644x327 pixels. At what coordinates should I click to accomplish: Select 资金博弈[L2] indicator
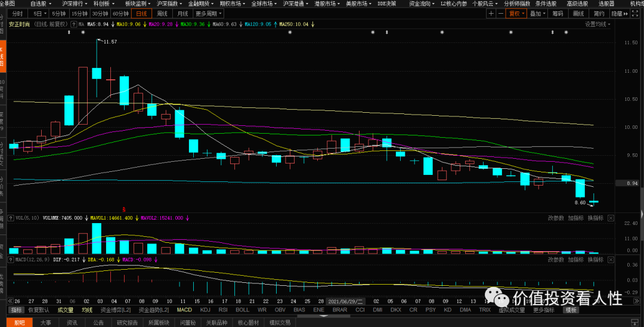coord(116,310)
